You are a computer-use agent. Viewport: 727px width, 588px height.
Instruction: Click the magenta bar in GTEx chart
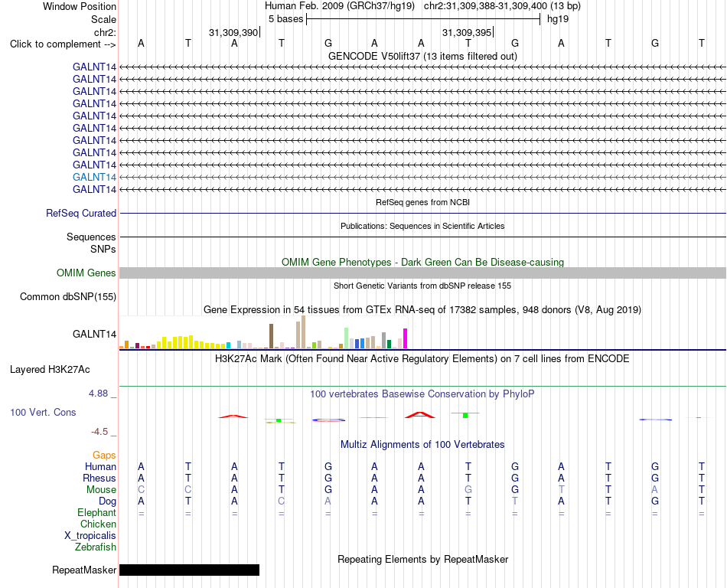[x=406, y=338]
